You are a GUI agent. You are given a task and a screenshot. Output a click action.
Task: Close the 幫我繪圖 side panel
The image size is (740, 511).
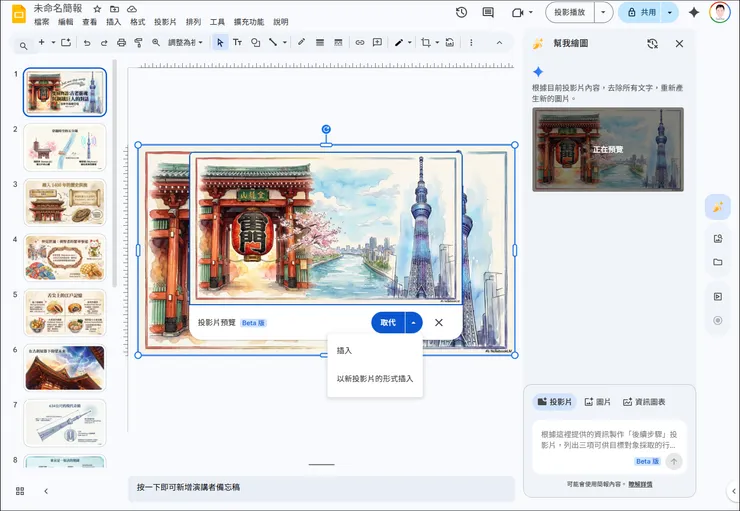pyautogui.click(x=679, y=44)
